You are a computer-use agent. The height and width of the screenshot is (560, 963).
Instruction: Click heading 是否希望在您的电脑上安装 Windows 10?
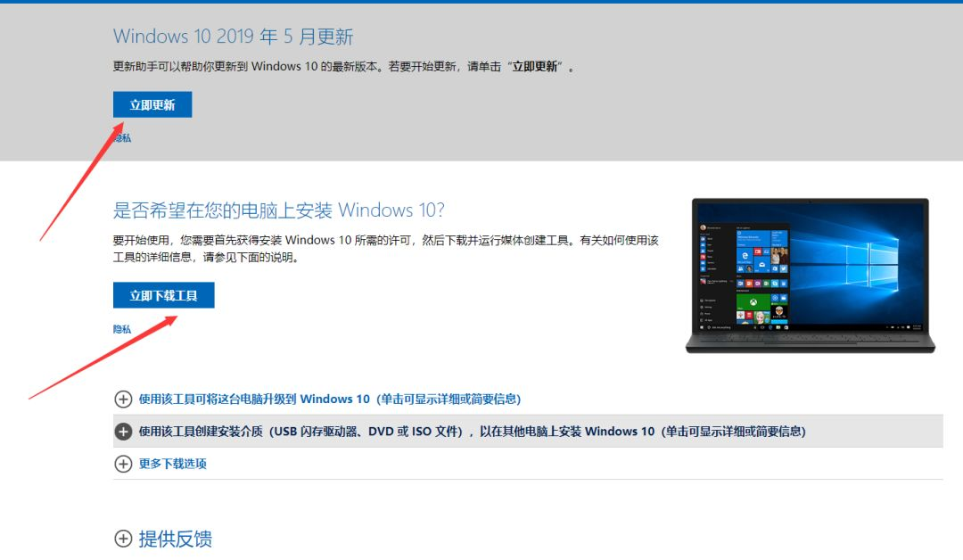[279, 210]
